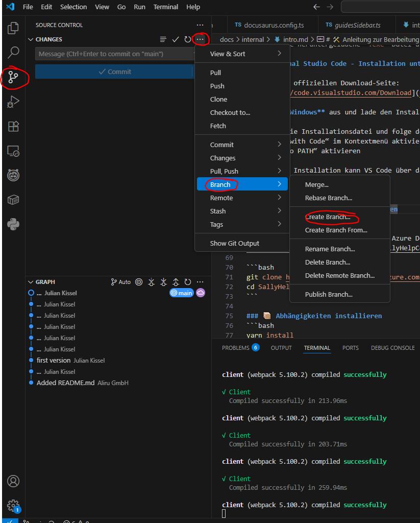Viewport: 420px width, 523px height.
Task: Select the 'Added README.md' commit row
Action: 118,383
